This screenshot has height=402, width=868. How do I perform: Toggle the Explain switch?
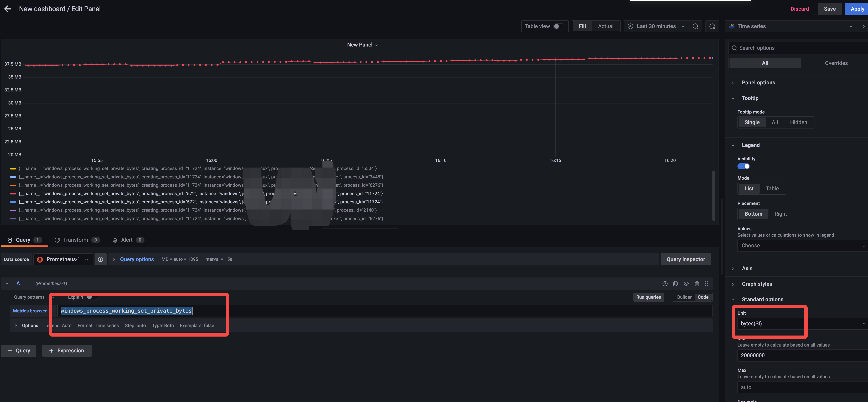tap(92, 297)
